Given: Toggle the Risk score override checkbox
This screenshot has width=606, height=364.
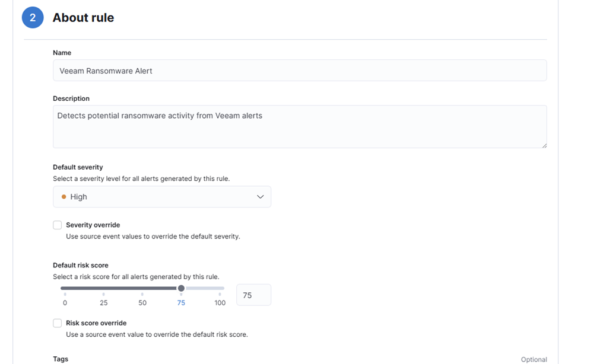Looking at the screenshot, I should (x=58, y=323).
